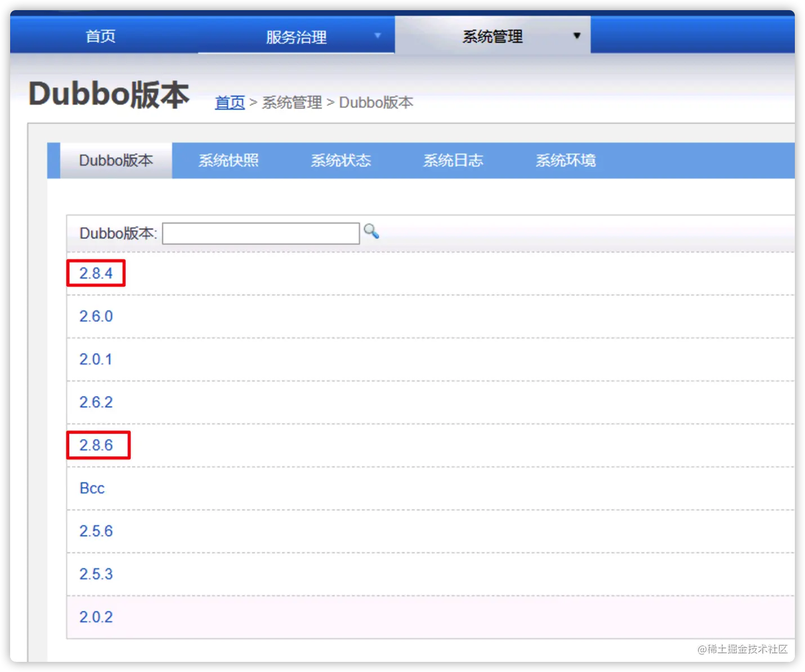This screenshot has width=805, height=672.
Task: Select the Dubbo版本 tab
Action: (116, 160)
